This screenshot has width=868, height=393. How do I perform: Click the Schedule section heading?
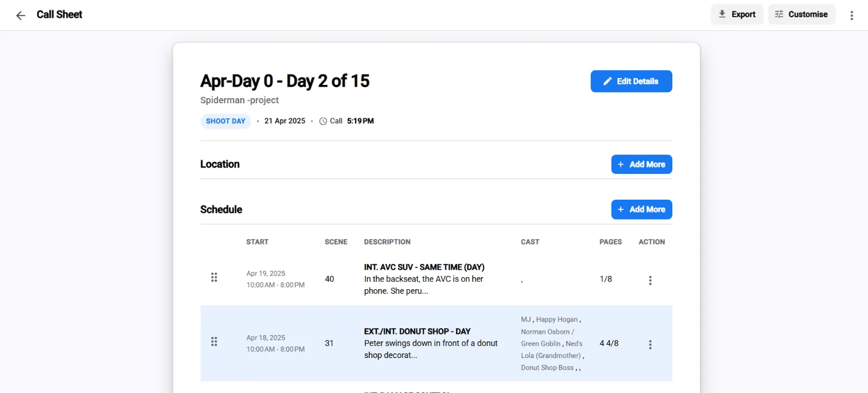tap(221, 209)
